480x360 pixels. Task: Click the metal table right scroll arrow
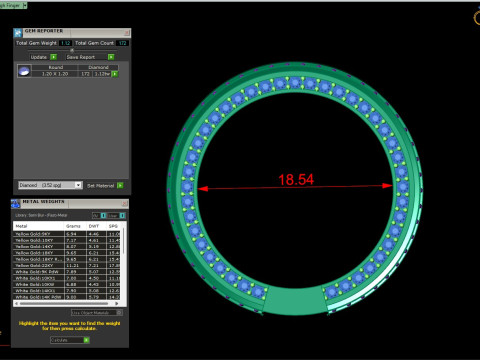pyautogui.click(x=116, y=304)
